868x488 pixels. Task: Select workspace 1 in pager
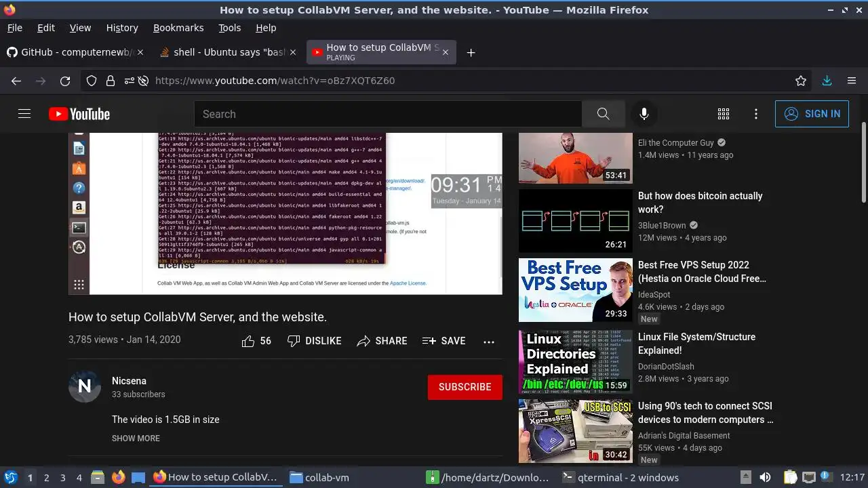pos(30,477)
